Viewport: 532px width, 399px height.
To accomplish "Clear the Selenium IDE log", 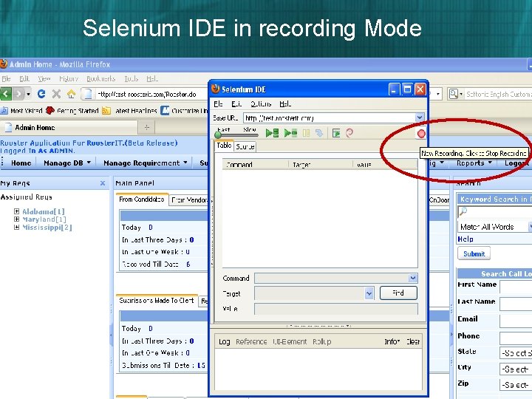I will tap(413, 341).
